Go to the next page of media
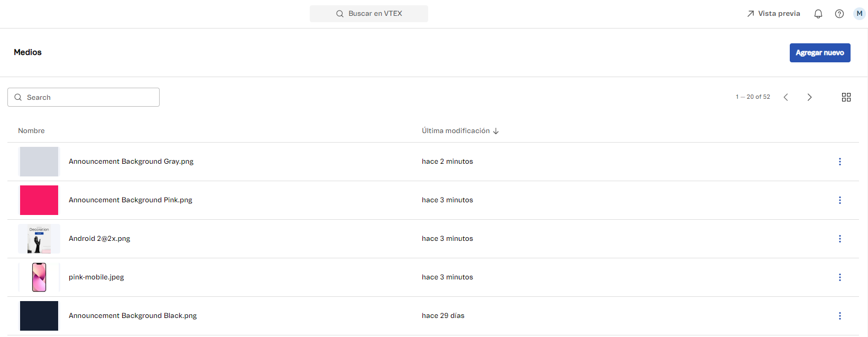The width and height of the screenshot is (868, 337). point(809,97)
